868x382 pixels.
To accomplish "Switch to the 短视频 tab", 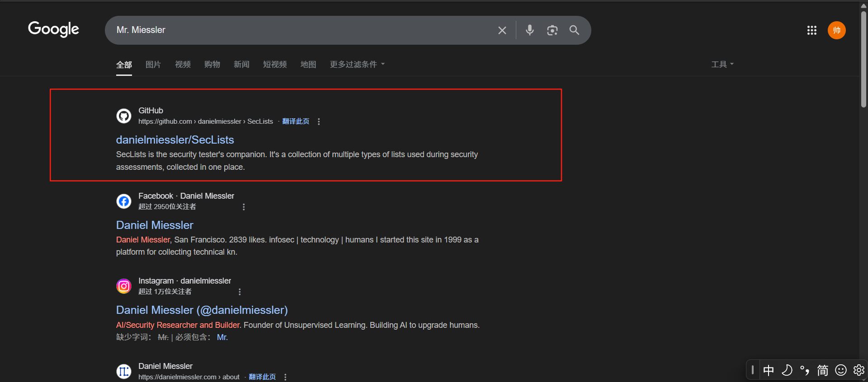I will (x=275, y=65).
